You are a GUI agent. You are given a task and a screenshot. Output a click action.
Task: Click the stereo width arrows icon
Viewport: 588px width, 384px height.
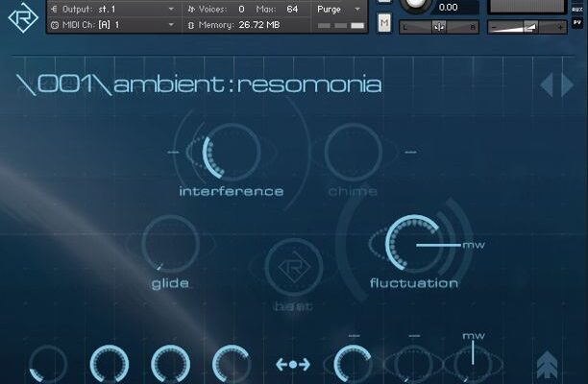[292, 365]
